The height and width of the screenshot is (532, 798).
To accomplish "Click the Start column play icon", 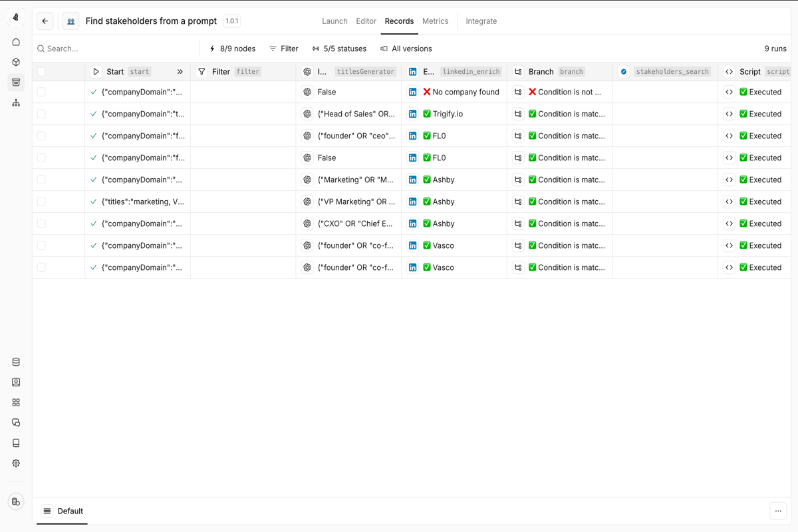I will pyautogui.click(x=96, y=72).
